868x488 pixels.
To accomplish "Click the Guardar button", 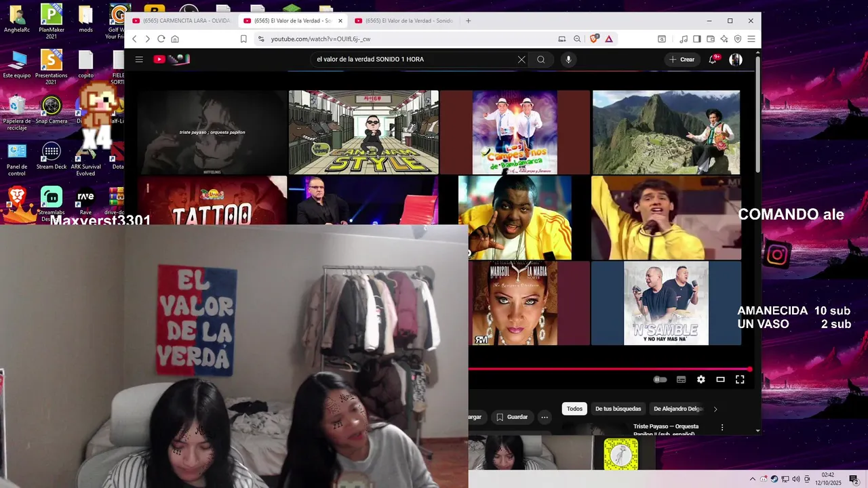I will point(511,417).
